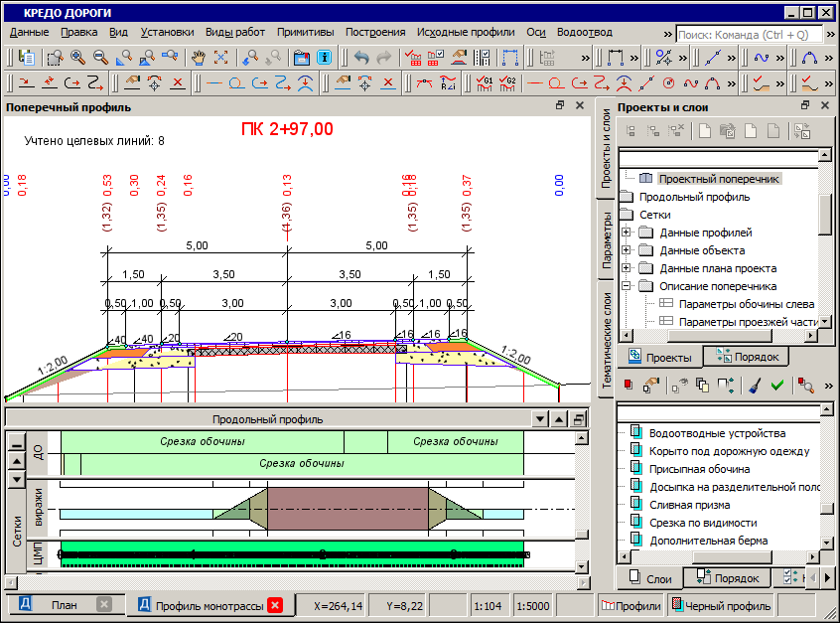Image resolution: width=840 pixels, height=623 pixels.
Task: Close the Профиль монотрассы tab
Action: point(275,605)
